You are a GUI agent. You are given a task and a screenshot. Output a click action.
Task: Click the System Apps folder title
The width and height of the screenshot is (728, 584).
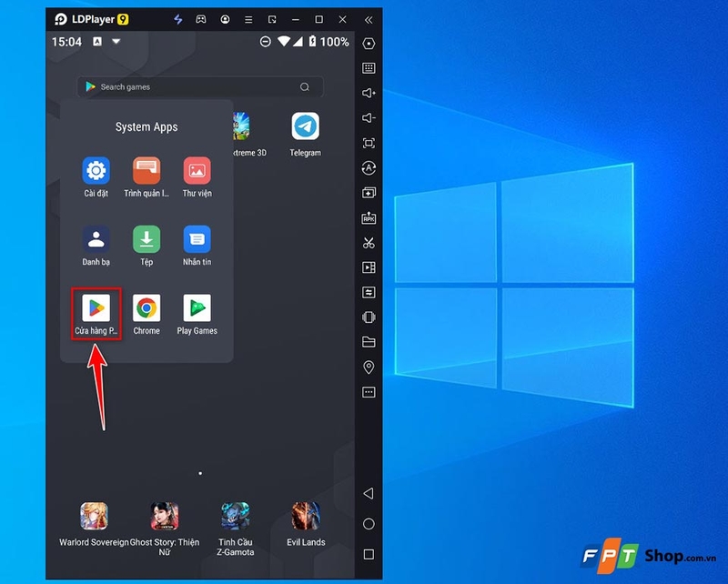[x=147, y=126]
